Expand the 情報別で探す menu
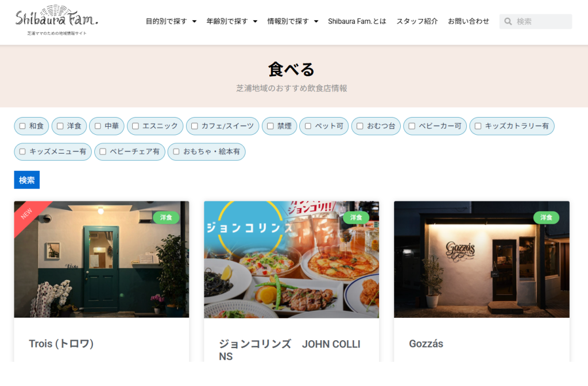Image resolution: width=588 pixels, height=386 pixels. [x=292, y=21]
